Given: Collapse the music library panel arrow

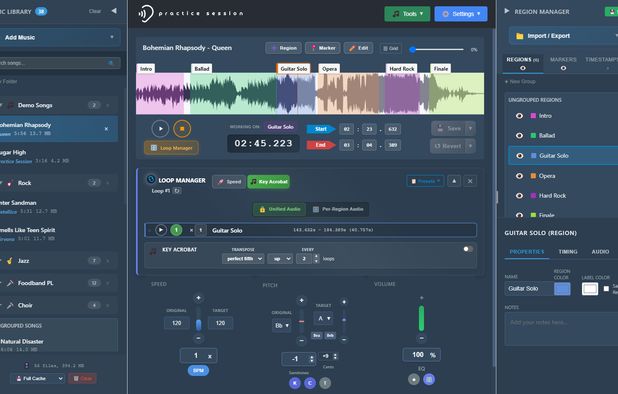Looking at the screenshot, I should click(x=114, y=11).
